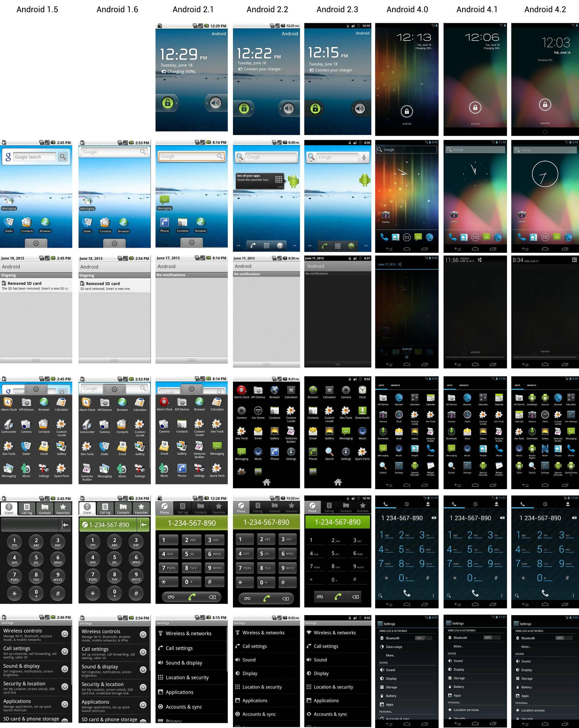Open Data usage in Android 4.0 settings

pyautogui.click(x=407, y=647)
